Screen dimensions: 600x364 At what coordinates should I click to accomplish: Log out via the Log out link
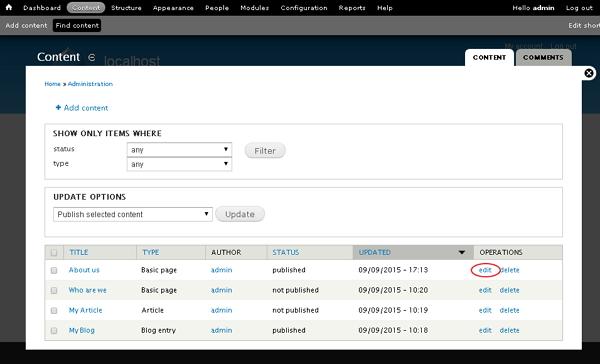[x=579, y=8]
